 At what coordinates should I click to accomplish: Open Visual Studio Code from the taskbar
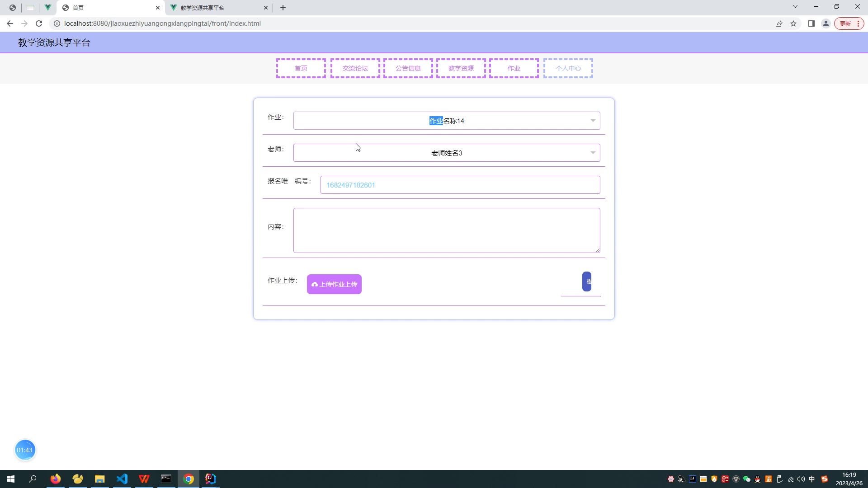pyautogui.click(x=122, y=479)
